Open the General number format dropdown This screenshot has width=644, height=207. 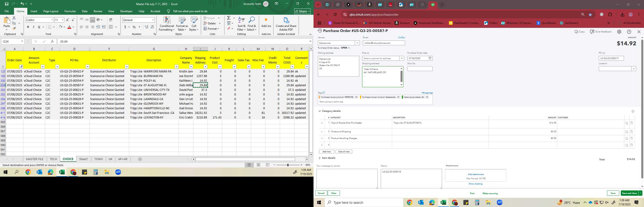153,20
